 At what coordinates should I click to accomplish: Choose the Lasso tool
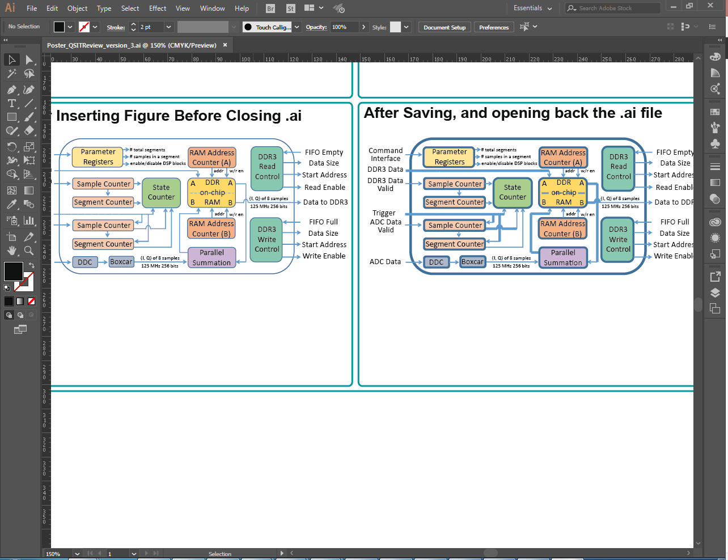[29, 74]
